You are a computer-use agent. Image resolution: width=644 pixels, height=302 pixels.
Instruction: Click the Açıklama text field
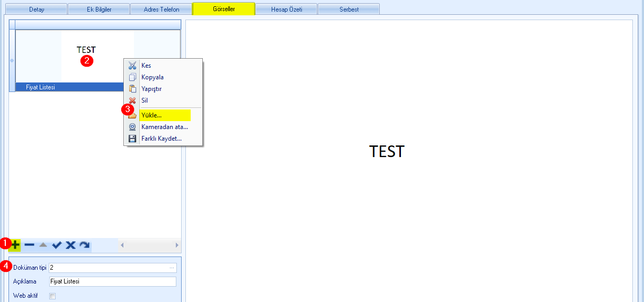point(112,281)
